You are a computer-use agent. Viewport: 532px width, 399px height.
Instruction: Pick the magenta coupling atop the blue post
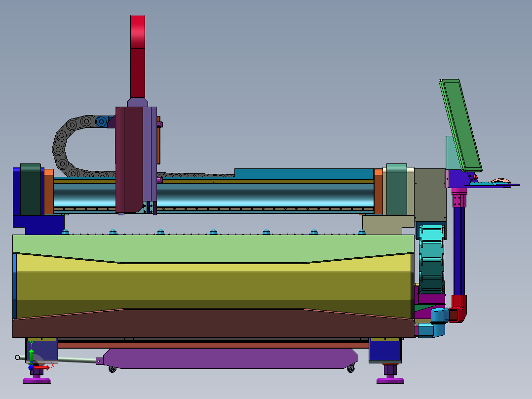tap(459, 198)
